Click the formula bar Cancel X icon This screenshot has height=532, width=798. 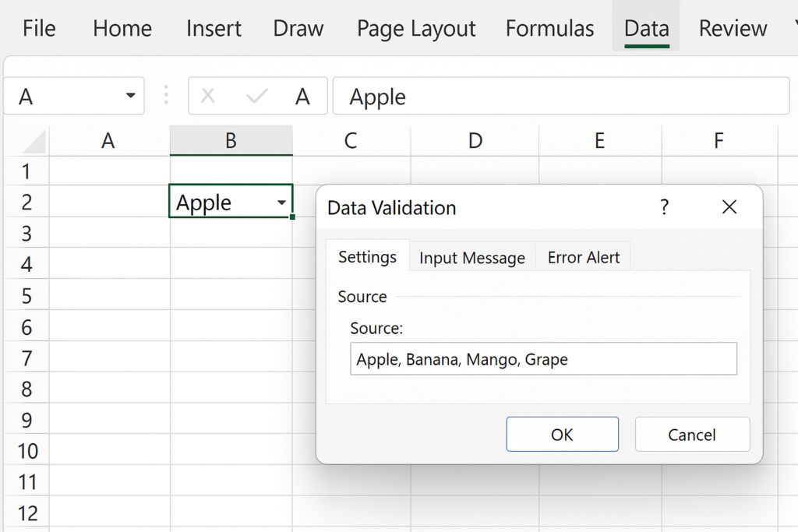[x=207, y=97]
